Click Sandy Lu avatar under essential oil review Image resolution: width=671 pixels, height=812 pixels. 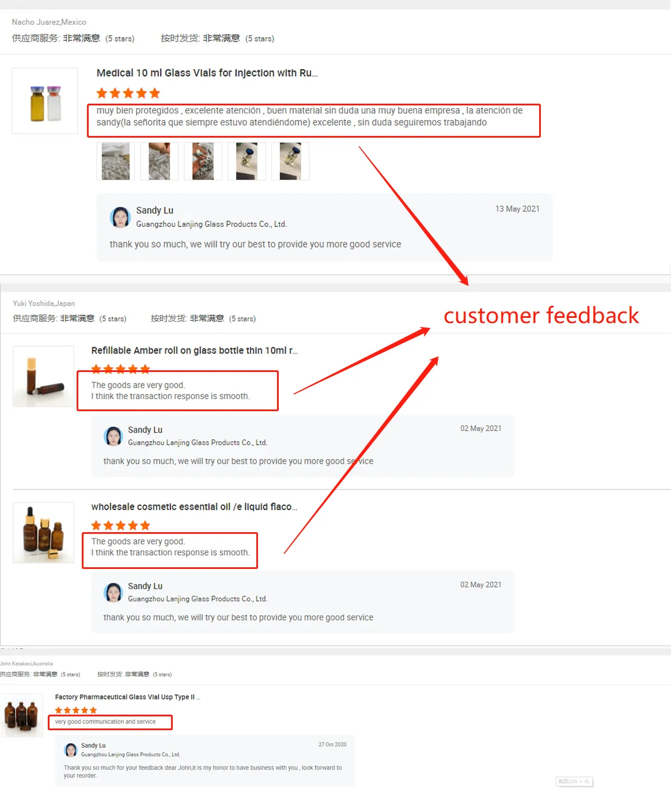pos(113,592)
